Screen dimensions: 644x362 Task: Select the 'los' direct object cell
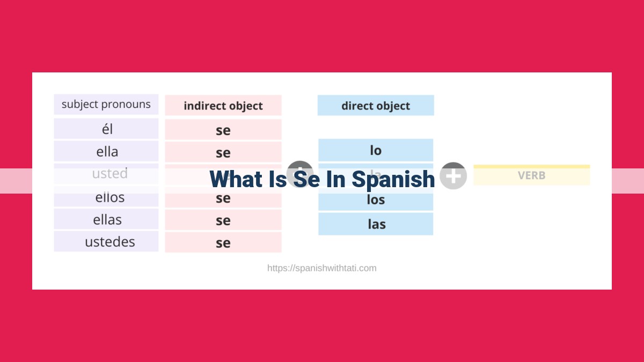(x=376, y=200)
